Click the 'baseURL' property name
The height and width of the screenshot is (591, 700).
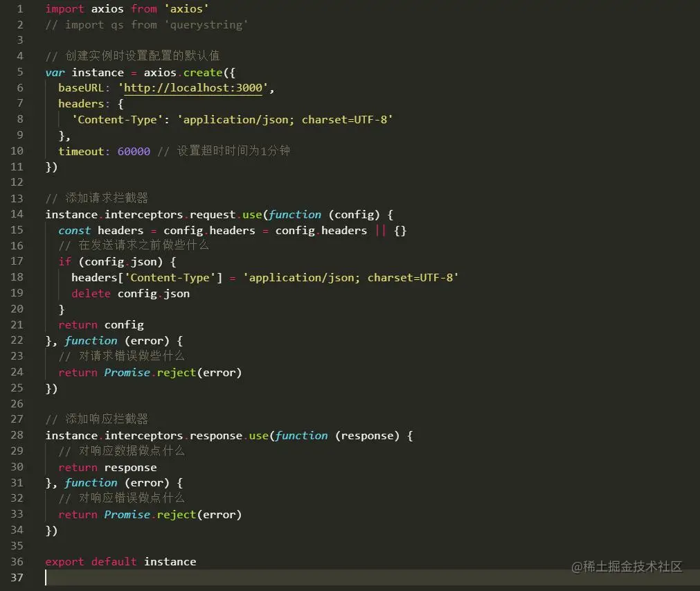81,88
